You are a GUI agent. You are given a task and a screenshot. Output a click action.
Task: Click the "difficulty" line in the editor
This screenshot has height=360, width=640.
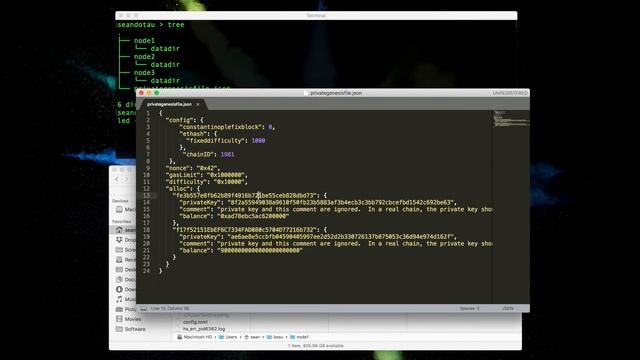207,182
